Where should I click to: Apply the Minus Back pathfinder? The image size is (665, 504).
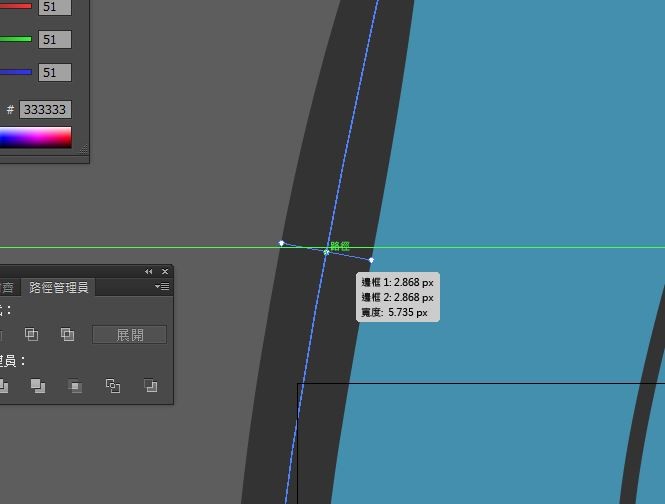tap(150, 386)
